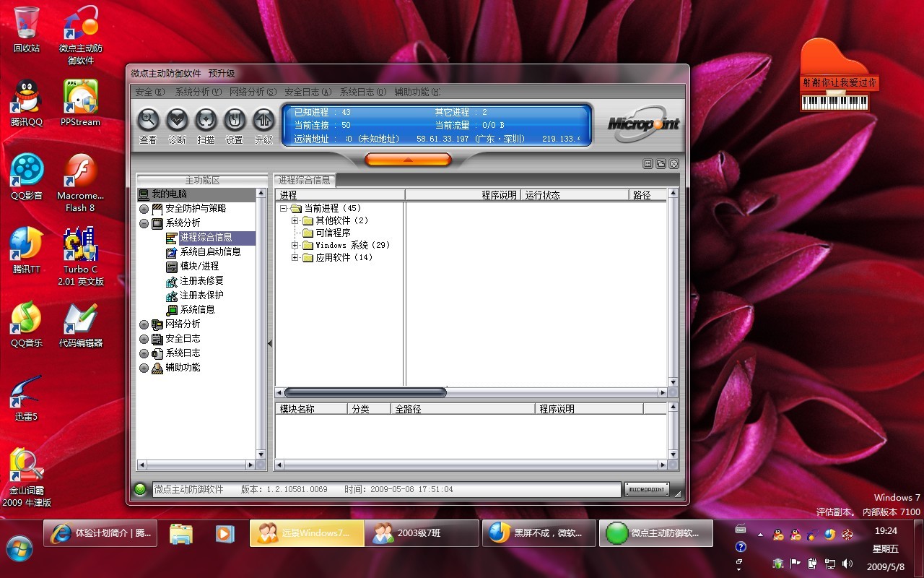Select 进程综合信息 in the sidebar tree

pyautogui.click(x=206, y=238)
